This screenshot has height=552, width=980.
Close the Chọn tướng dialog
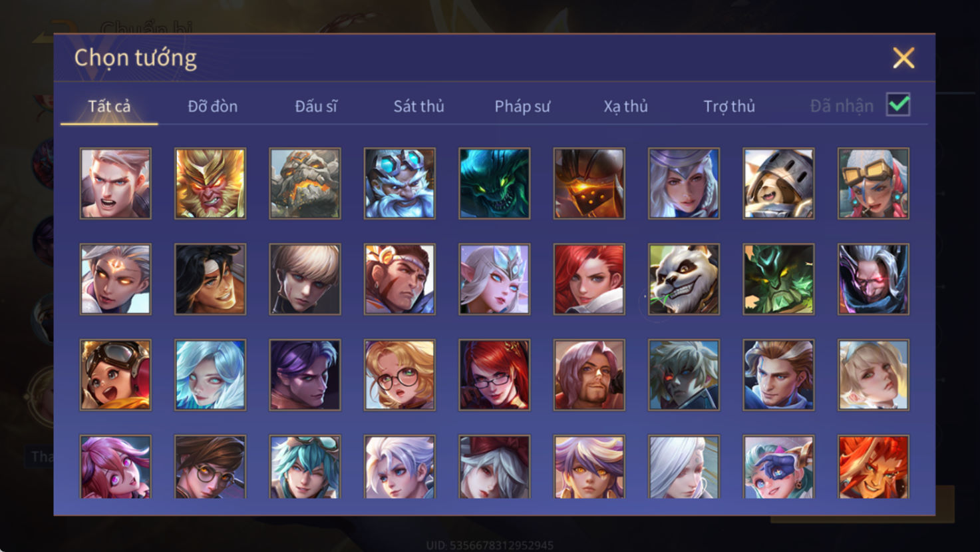point(903,58)
